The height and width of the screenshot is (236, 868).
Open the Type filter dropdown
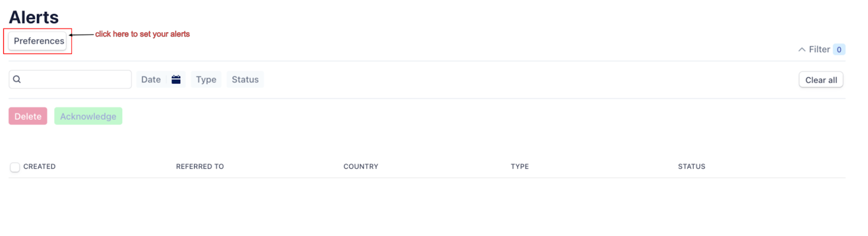point(206,79)
